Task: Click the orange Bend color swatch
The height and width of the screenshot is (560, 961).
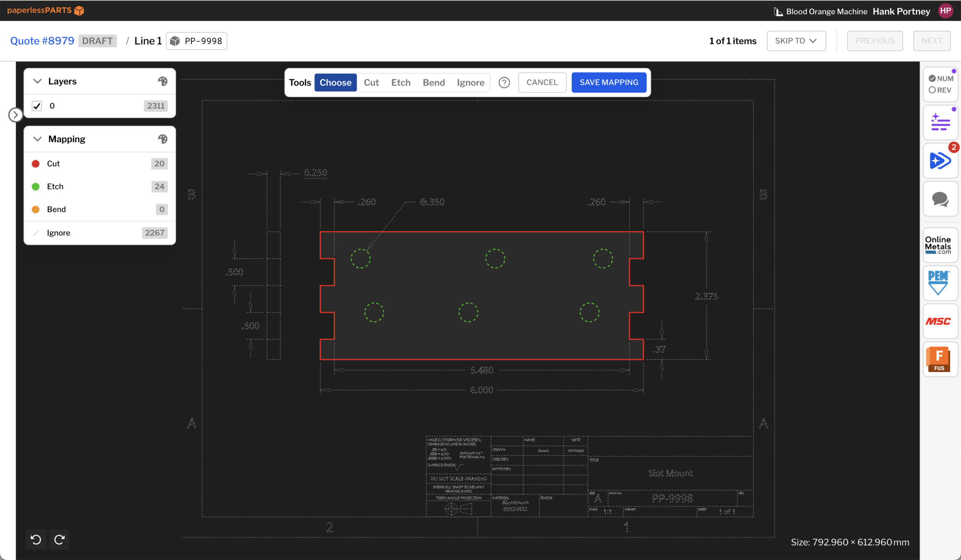Action: tap(35, 210)
